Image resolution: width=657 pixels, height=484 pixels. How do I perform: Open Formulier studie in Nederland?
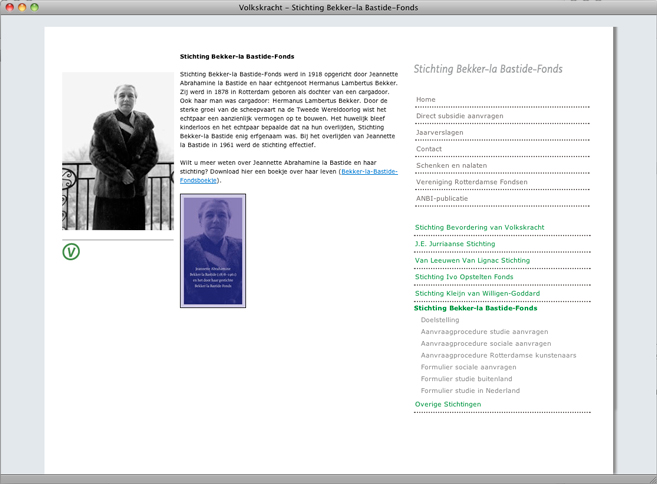coord(470,391)
